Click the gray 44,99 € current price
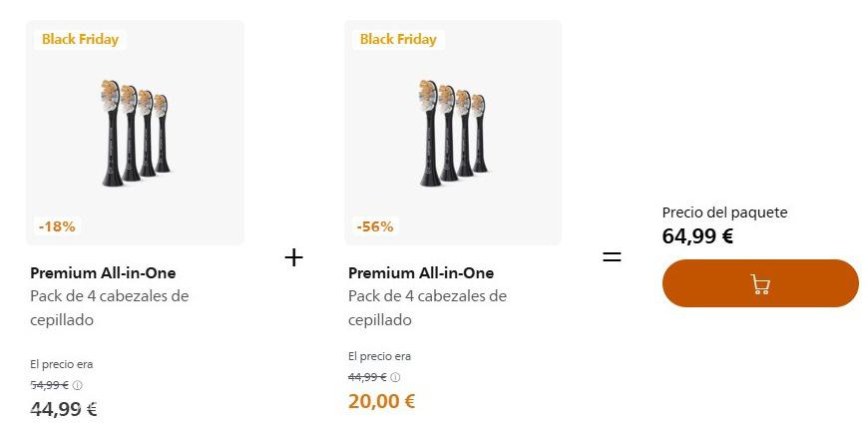Viewport: 868px width, 424px height. pyautogui.click(x=64, y=408)
